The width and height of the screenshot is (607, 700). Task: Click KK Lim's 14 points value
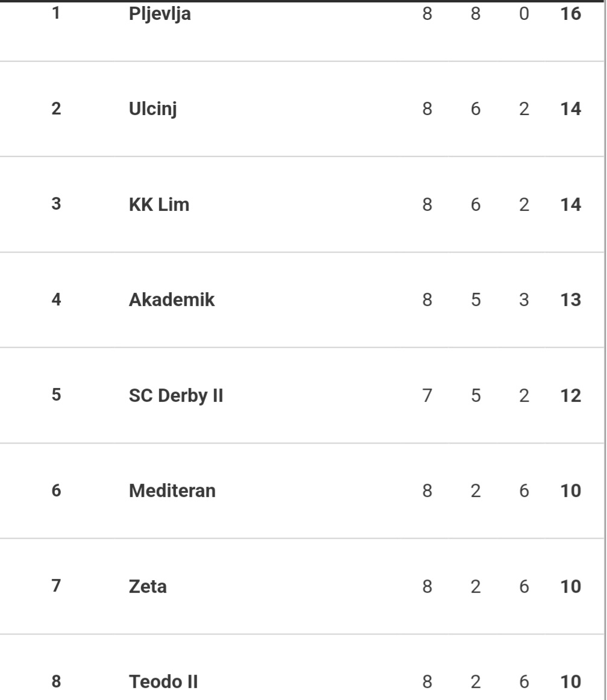point(570,204)
